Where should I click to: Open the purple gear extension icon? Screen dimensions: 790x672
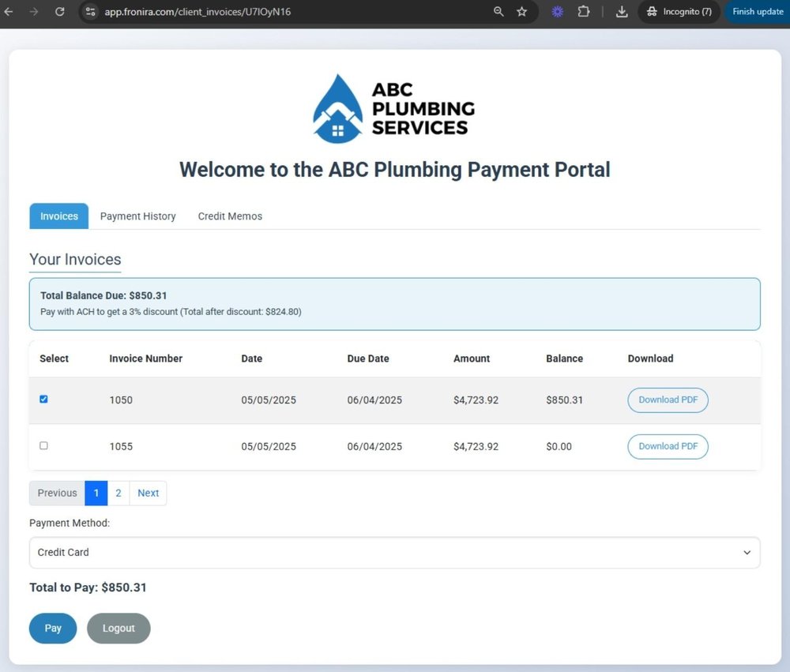[557, 12]
